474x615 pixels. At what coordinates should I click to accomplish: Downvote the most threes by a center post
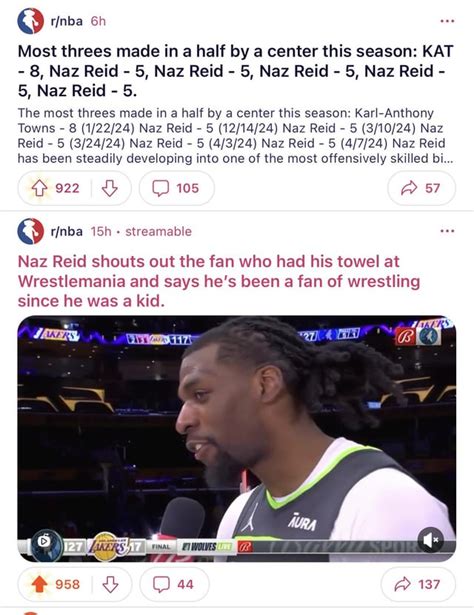pos(109,189)
